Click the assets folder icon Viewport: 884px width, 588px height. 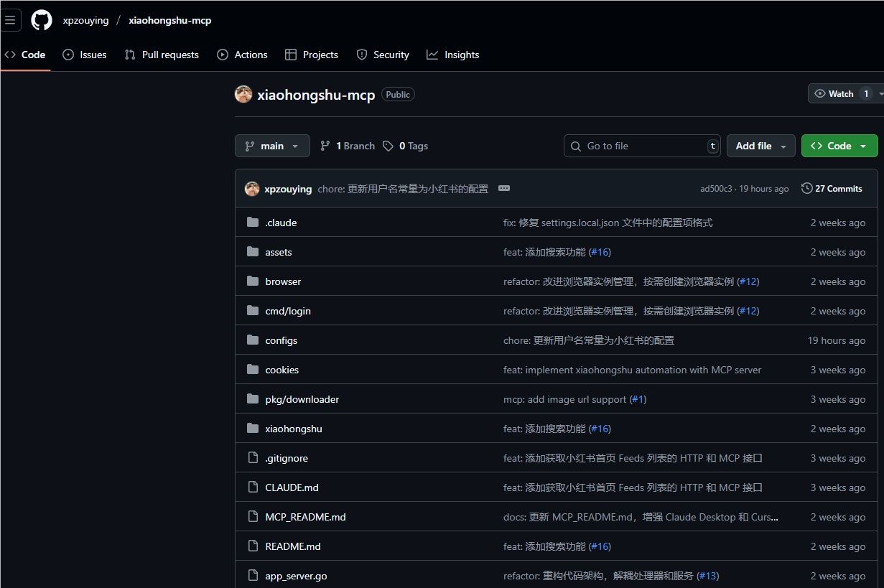click(x=253, y=252)
